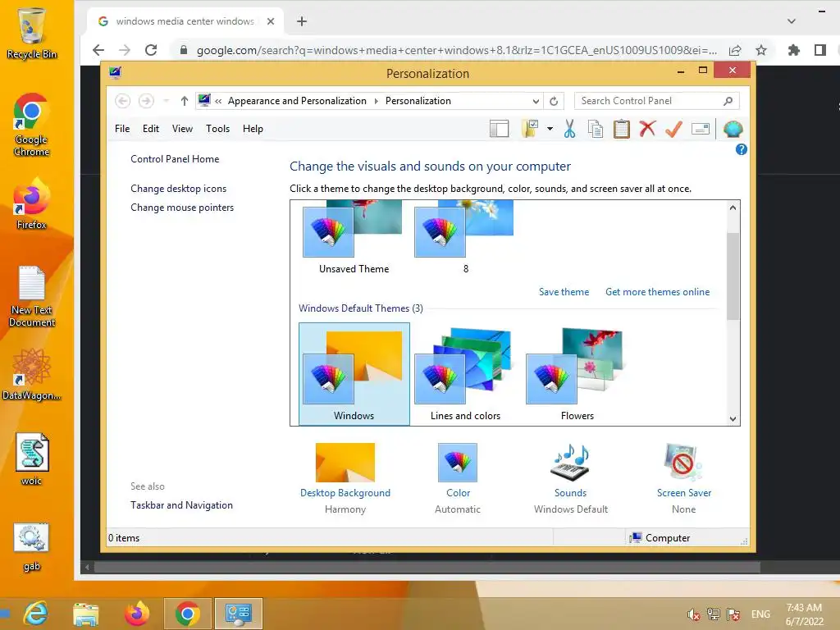Click the taskbar volume icon
840x630 pixels.
[x=693, y=614]
